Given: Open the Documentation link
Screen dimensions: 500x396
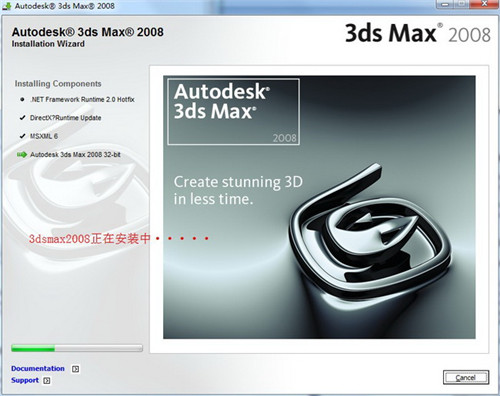Looking at the screenshot, I should (38, 368).
